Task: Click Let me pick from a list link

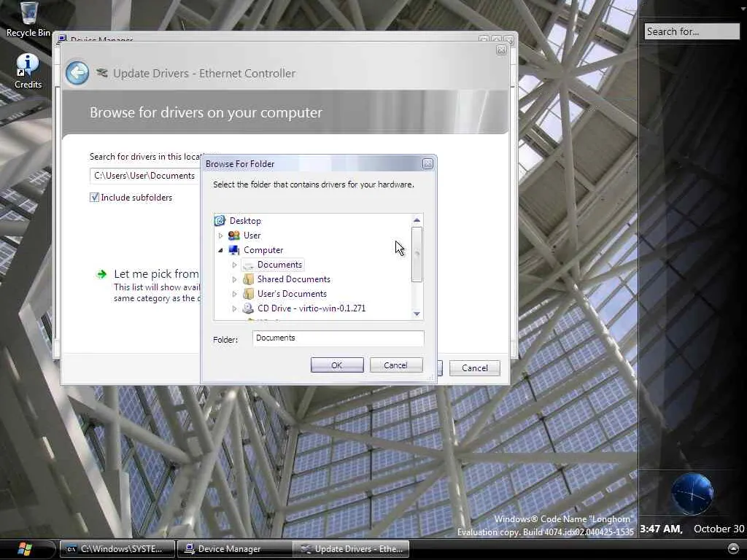Action: click(156, 274)
